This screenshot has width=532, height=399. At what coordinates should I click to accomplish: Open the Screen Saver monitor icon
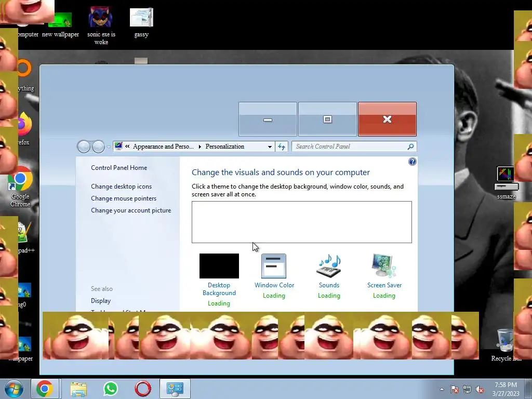(384, 265)
